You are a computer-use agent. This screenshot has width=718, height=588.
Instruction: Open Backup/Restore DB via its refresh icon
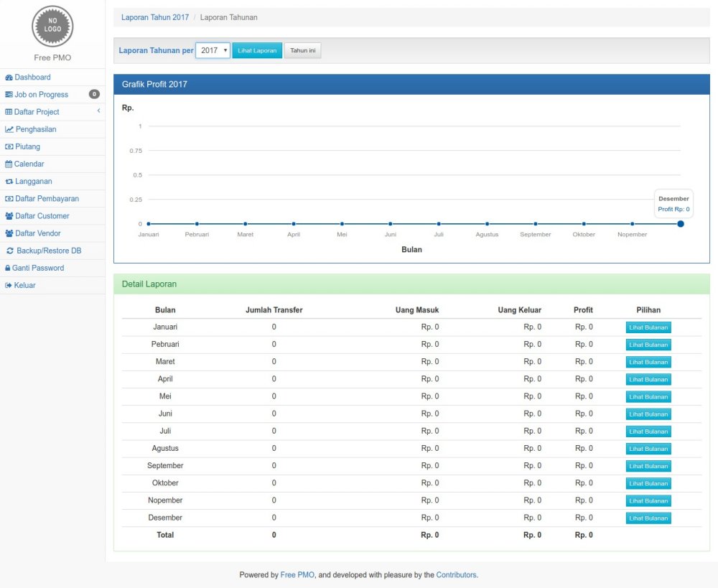[x=9, y=251]
